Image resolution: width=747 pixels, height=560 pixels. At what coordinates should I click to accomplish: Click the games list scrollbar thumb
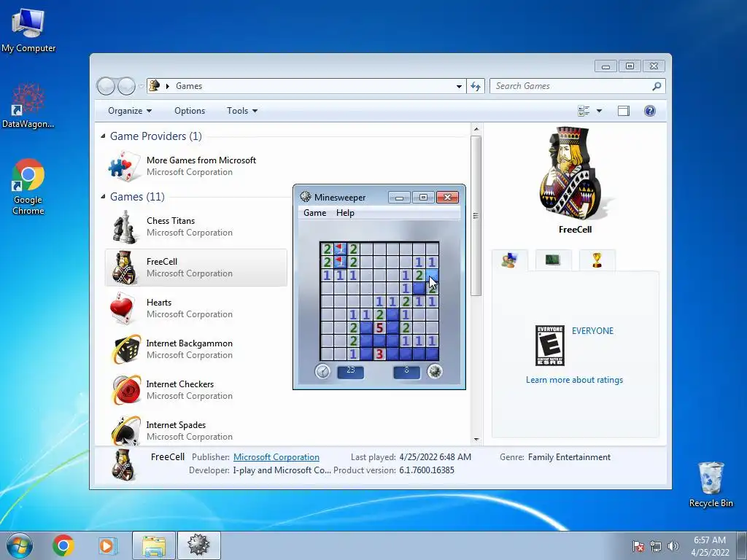[476, 216]
